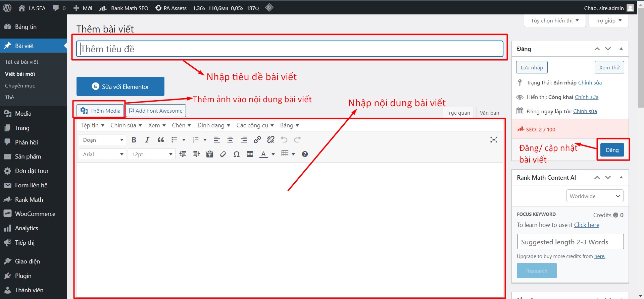This screenshot has width=644, height=299.
Task: Open the Đoạn paragraph format dropdown
Action: (102, 140)
